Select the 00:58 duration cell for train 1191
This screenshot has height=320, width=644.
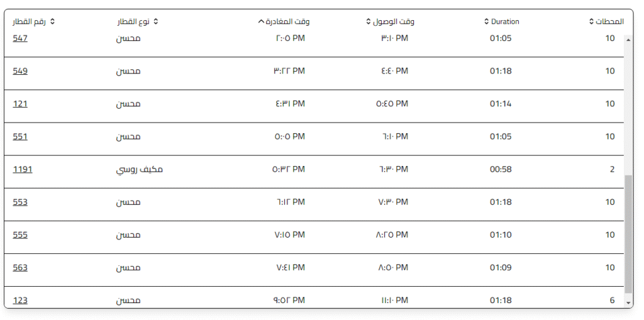(x=501, y=169)
